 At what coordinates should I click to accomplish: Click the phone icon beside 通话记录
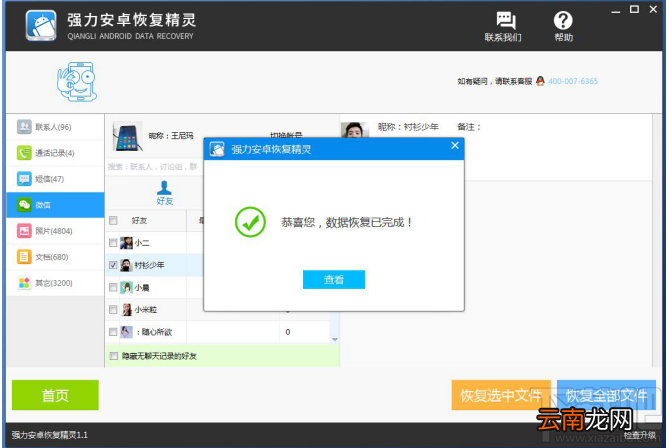pyautogui.click(x=24, y=153)
